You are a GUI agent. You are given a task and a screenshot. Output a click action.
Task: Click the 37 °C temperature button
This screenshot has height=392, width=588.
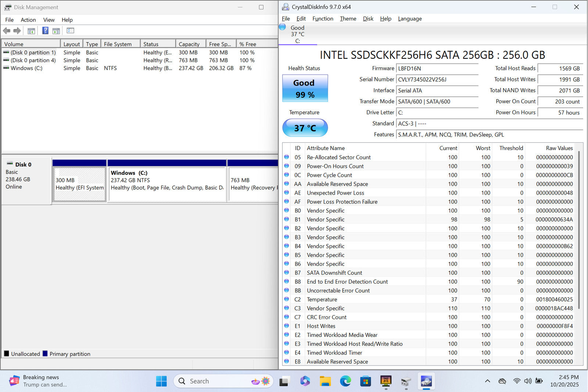(305, 128)
